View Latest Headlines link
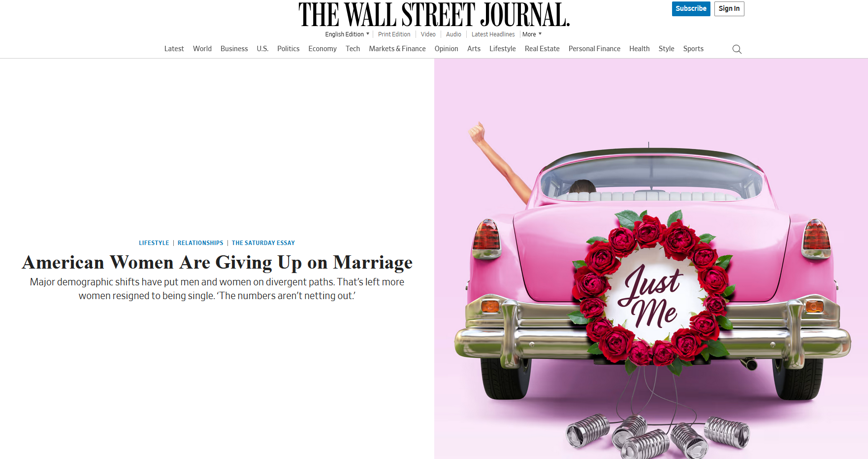This screenshot has height=459, width=868. pyautogui.click(x=493, y=34)
